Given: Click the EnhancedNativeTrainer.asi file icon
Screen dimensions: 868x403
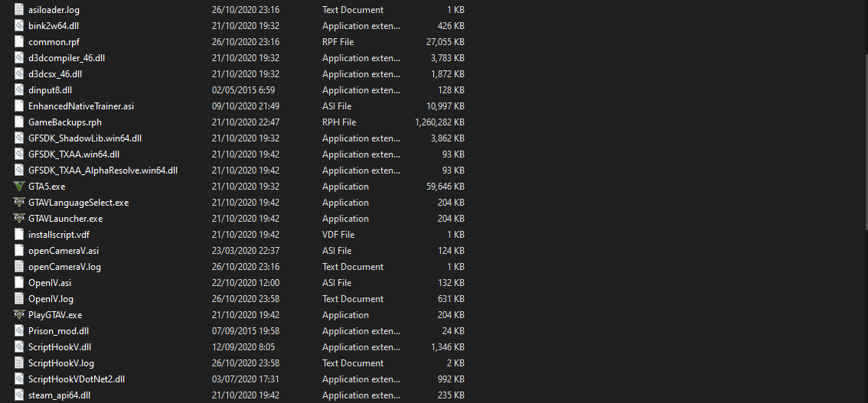Looking at the screenshot, I should pos(19,106).
